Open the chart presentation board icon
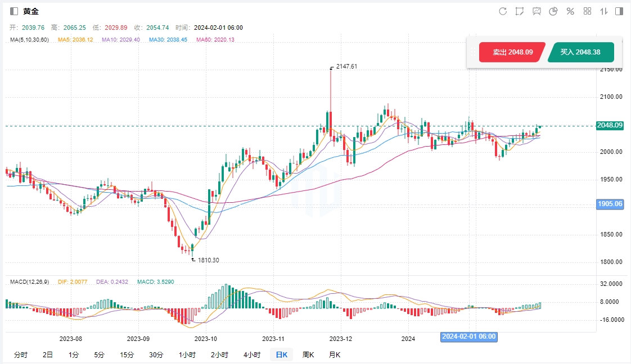Image resolution: width=631 pixels, height=364 pixels. click(537, 11)
